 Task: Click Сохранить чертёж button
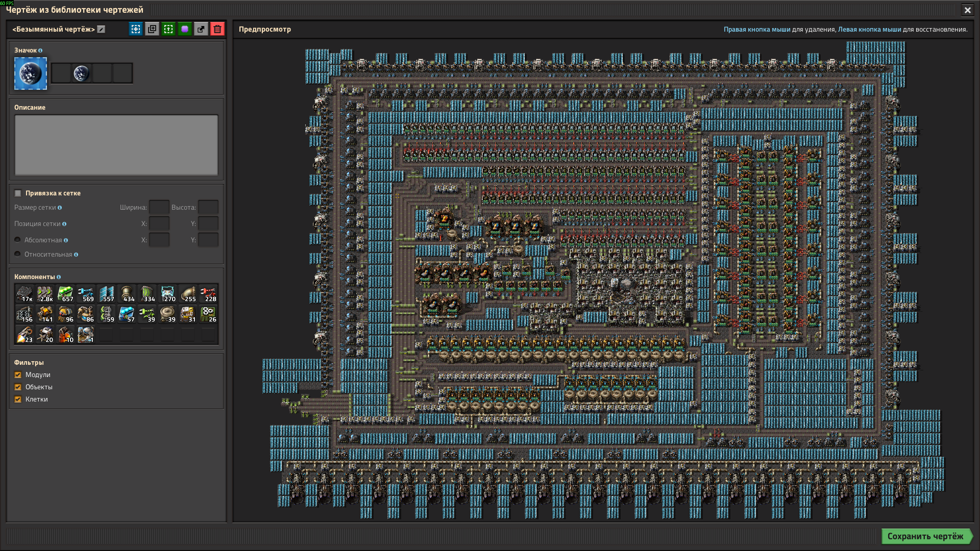pyautogui.click(x=925, y=536)
